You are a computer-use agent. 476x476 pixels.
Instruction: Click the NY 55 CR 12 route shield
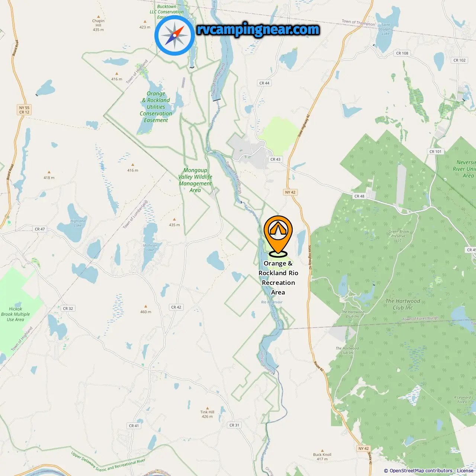[x=25, y=110]
